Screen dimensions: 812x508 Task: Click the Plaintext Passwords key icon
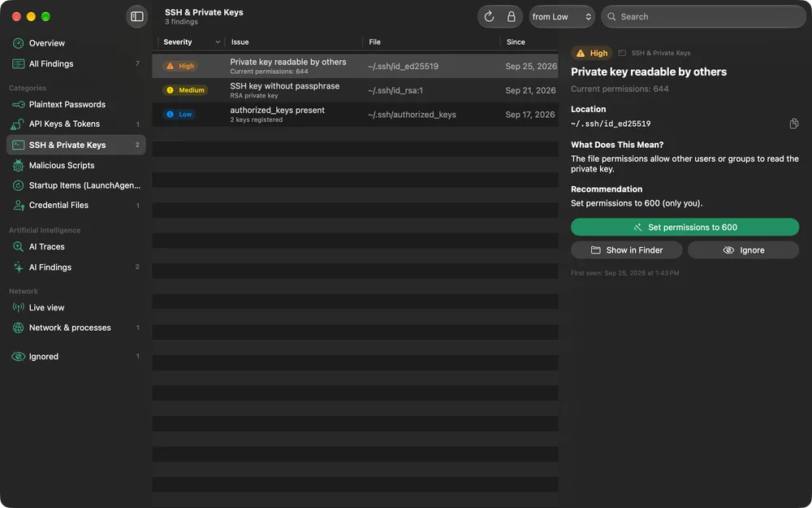[18, 104]
